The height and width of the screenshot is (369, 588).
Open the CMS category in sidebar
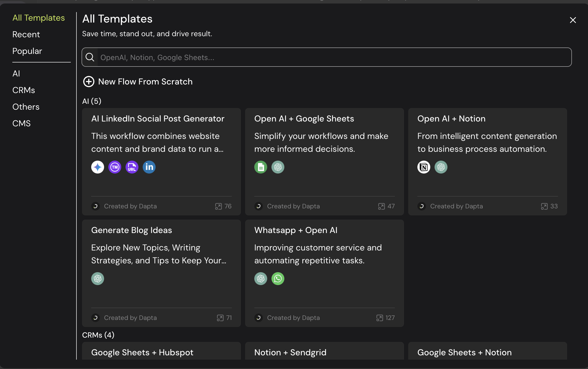[21, 123]
